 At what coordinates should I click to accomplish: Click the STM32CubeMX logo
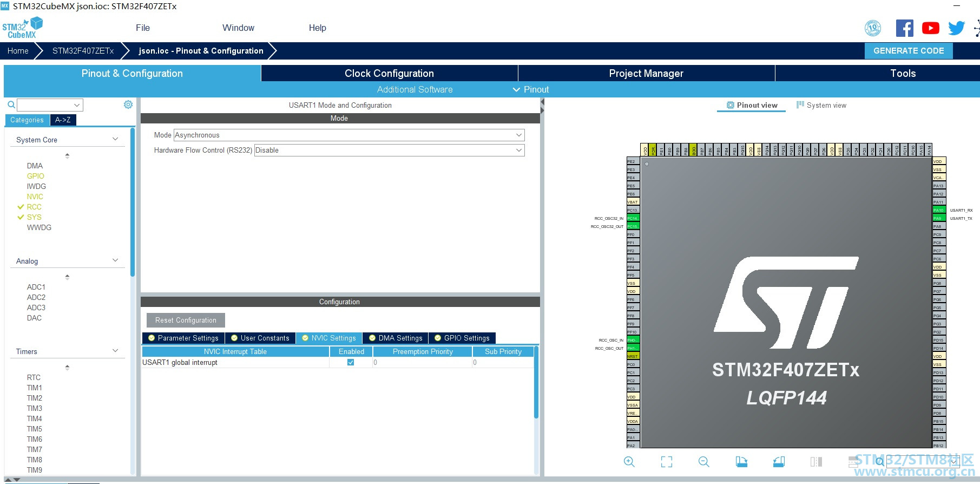(x=22, y=28)
